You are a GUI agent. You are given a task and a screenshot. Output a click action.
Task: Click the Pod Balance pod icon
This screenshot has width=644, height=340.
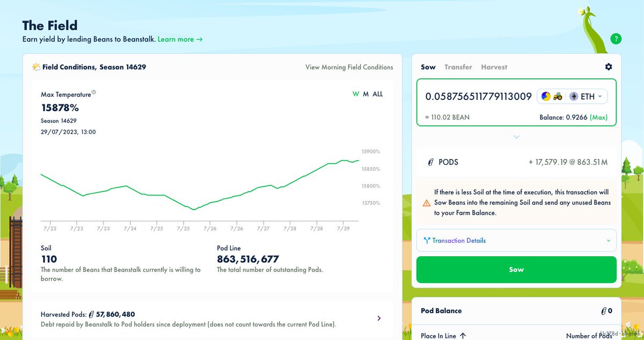[604, 311]
